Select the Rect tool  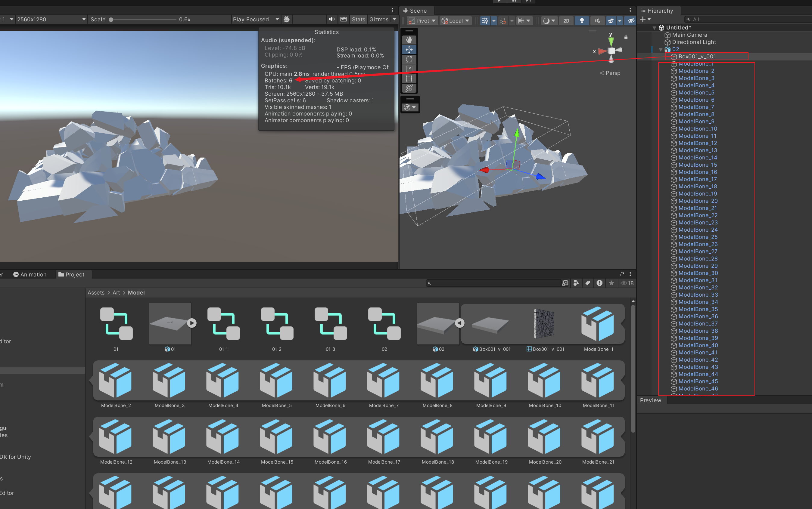tap(409, 79)
